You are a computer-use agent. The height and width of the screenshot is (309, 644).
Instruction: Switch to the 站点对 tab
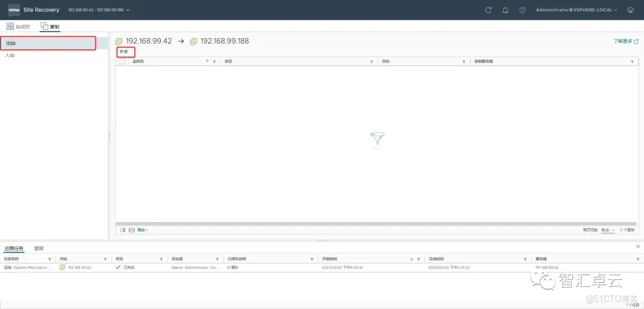coord(18,26)
